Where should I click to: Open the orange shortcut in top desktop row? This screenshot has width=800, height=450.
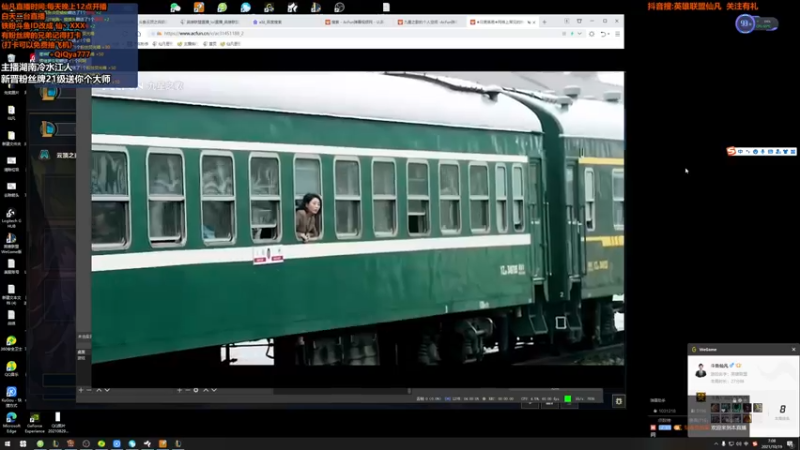point(199,7)
